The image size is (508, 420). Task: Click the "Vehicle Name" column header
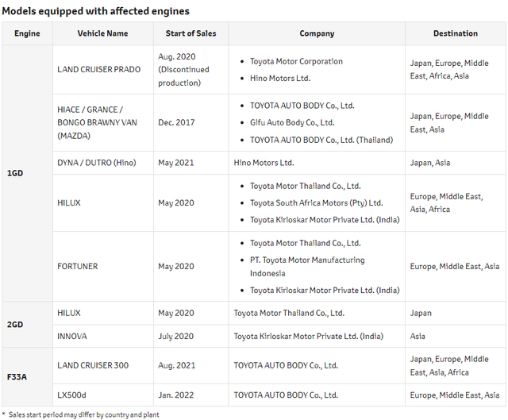(x=102, y=33)
